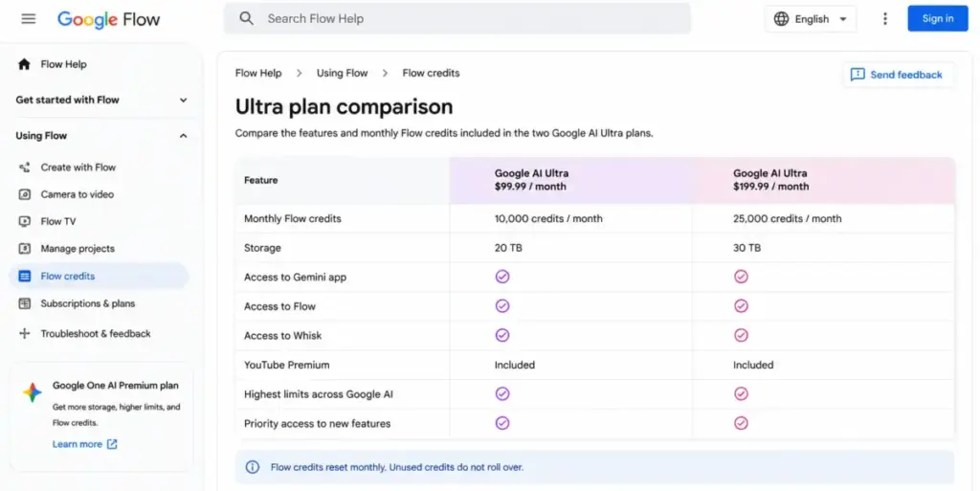This screenshot has width=980, height=491.
Task: Click the 20 TB storage value
Action: tap(508, 248)
